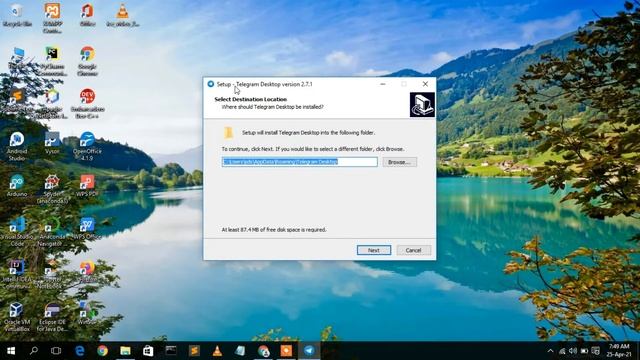Click the yellow folder icon in Setup
This screenshot has height=360, width=640.
click(x=229, y=133)
